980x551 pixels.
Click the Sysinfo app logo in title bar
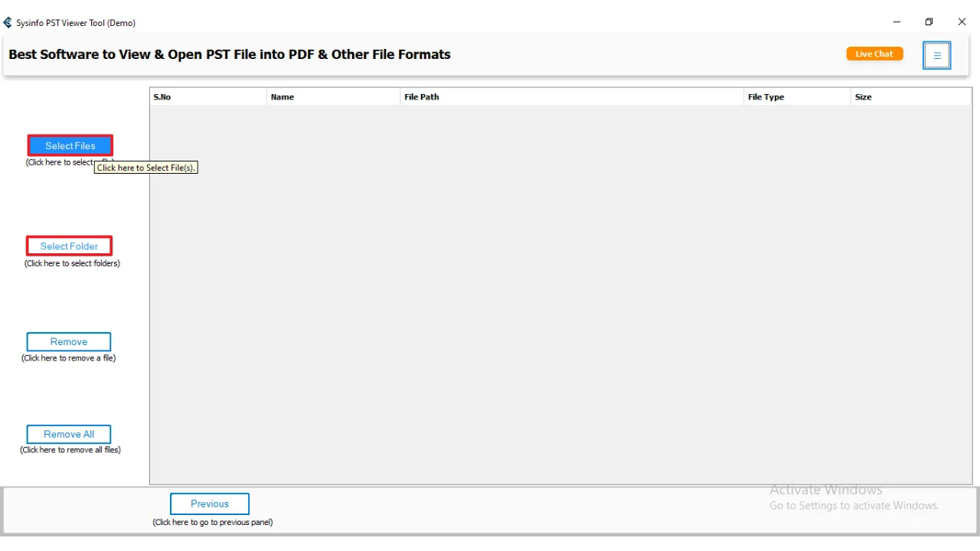[x=8, y=22]
